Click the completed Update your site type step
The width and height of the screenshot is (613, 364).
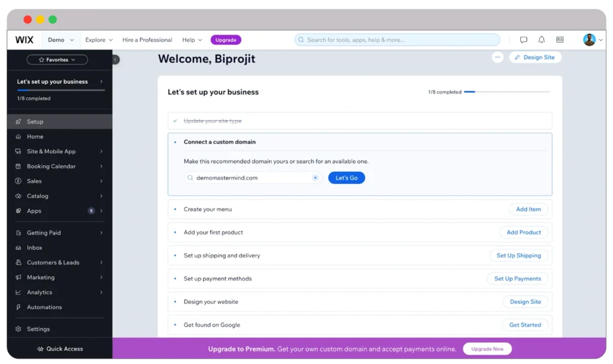(x=213, y=121)
